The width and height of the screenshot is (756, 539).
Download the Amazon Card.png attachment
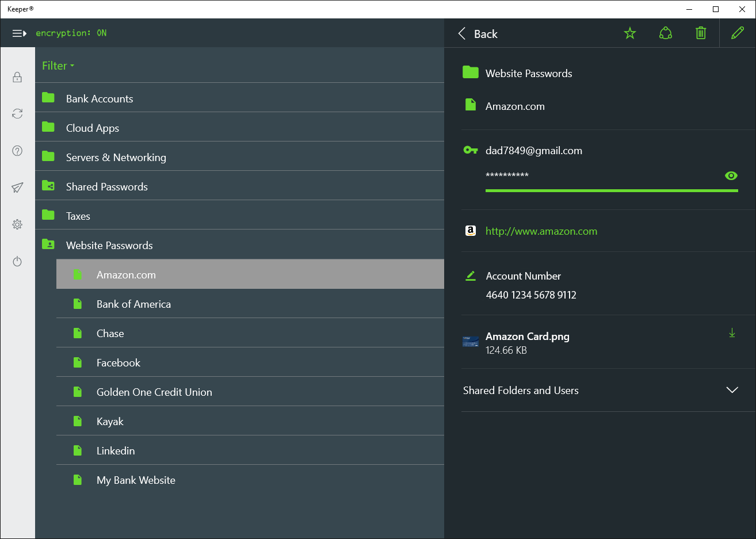pyautogui.click(x=732, y=332)
